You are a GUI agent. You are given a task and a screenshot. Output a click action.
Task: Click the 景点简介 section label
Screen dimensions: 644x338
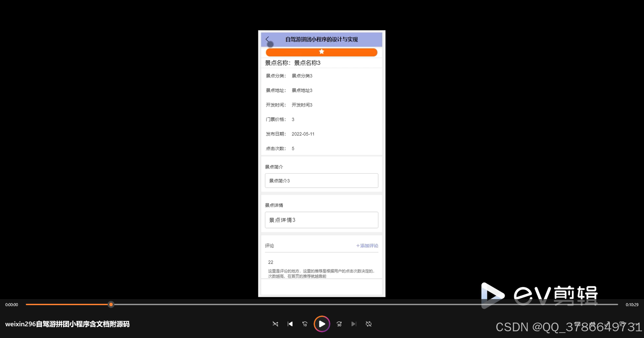coord(274,167)
